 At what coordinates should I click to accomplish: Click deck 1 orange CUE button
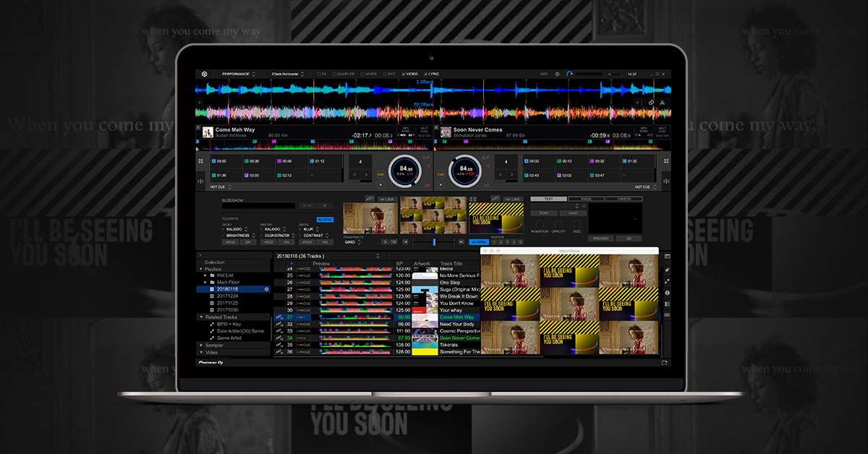point(380,175)
